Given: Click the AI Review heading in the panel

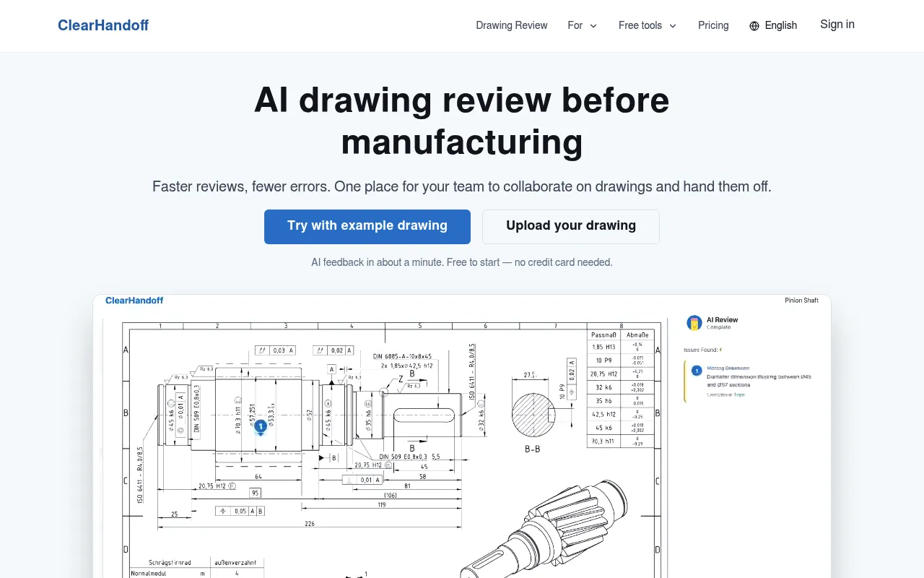Looking at the screenshot, I should (723, 319).
